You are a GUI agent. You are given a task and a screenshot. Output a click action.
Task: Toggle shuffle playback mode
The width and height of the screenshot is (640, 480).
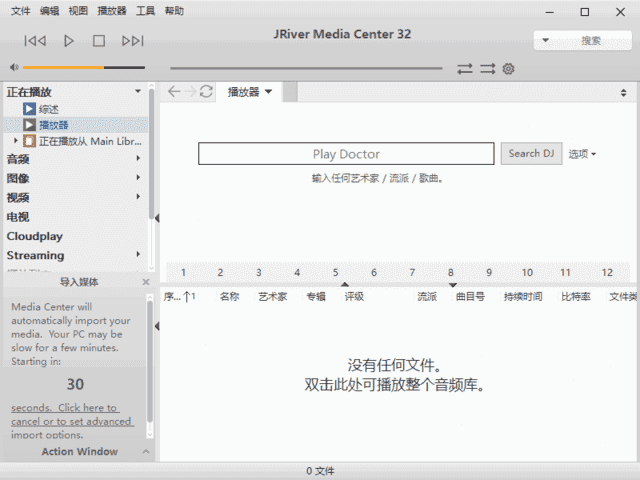tap(487, 69)
